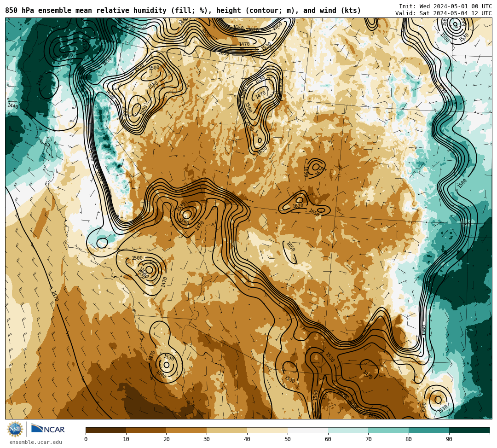The width and height of the screenshot is (497, 448).
Task: Click the 20-30 orange-brown colorbar segment
Action: 186,430
